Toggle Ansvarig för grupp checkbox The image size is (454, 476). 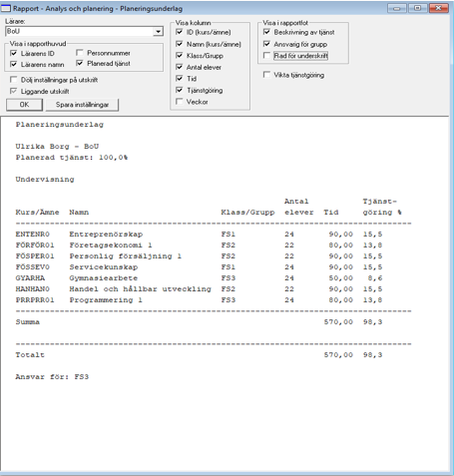tap(266, 44)
